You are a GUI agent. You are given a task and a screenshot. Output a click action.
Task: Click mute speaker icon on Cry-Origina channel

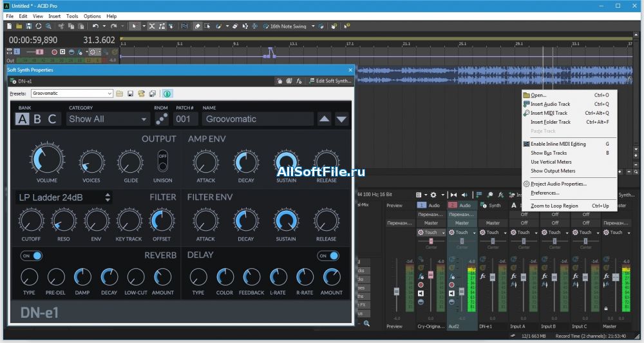[421, 293]
